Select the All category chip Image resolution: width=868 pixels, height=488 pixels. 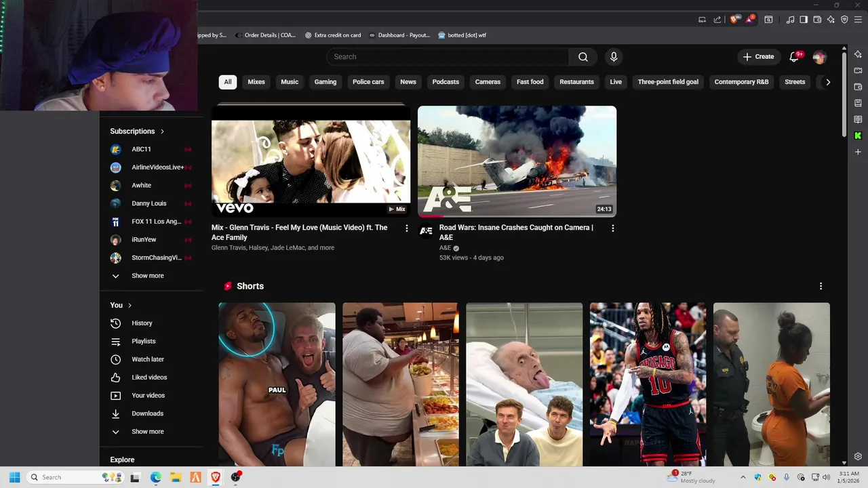pos(228,82)
